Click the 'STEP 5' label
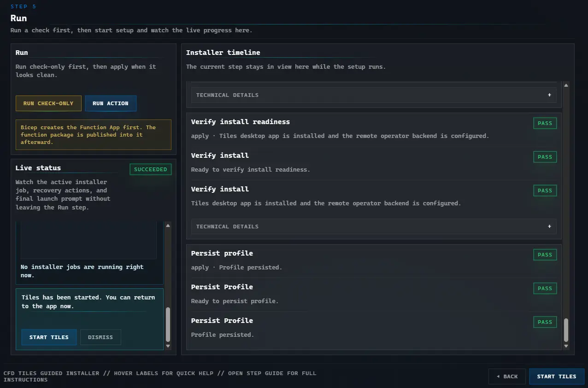588x388 pixels. (24, 6)
